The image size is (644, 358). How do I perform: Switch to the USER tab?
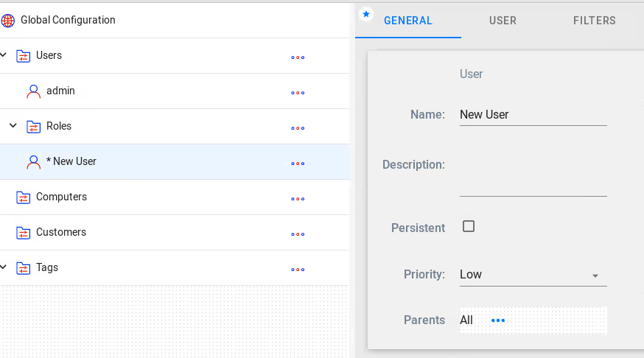[x=503, y=21]
